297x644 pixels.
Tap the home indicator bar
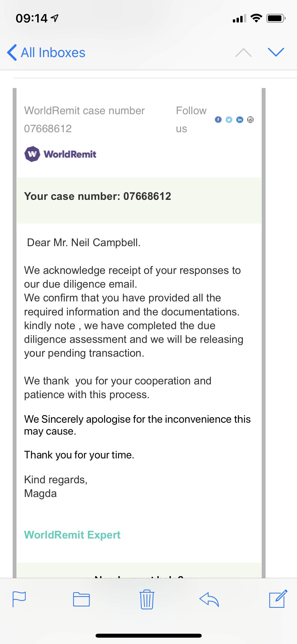149,636
